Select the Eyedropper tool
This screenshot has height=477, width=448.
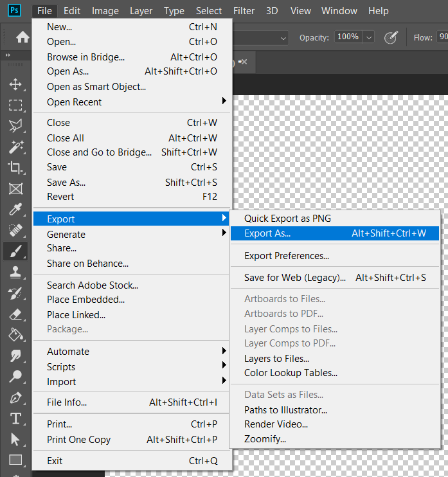point(15,210)
